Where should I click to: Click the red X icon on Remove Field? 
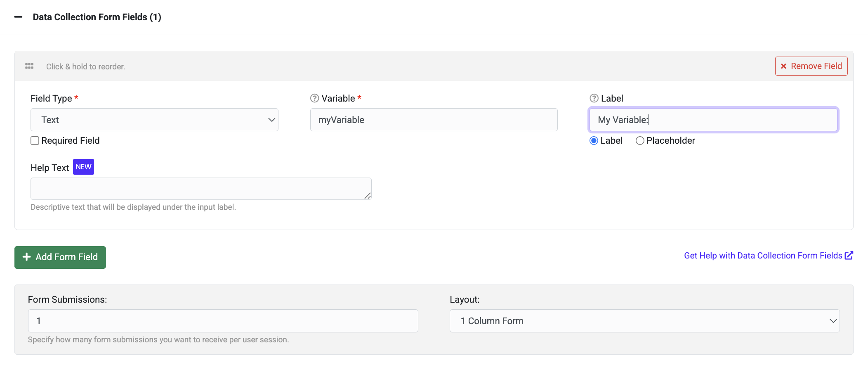[x=783, y=66]
